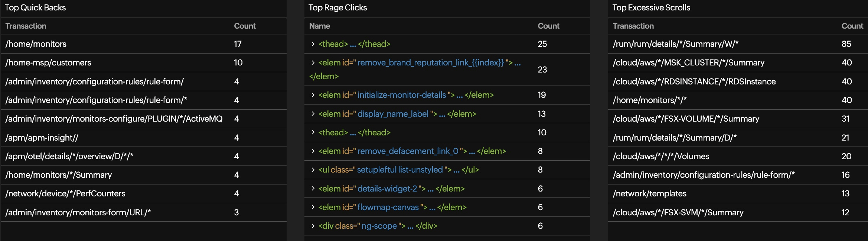Expand the remove_defacement_link_0 element row
This screenshot has width=868, height=241.
click(x=313, y=151)
